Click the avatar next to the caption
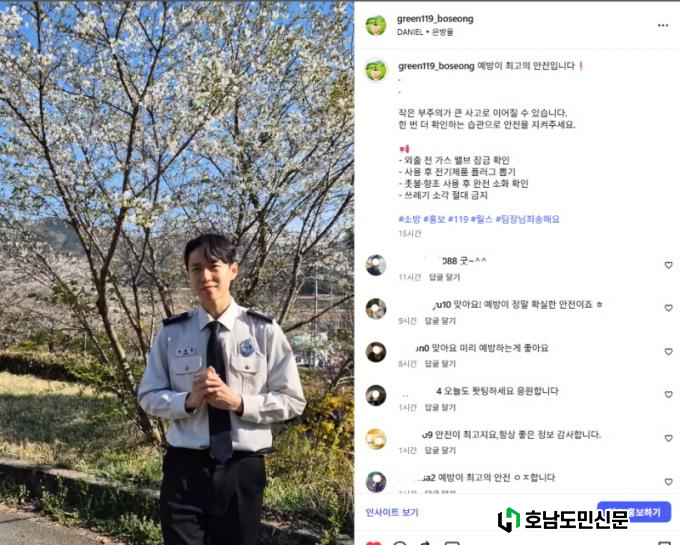This screenshot has width=680, height=545. click(x=376, y=71)
